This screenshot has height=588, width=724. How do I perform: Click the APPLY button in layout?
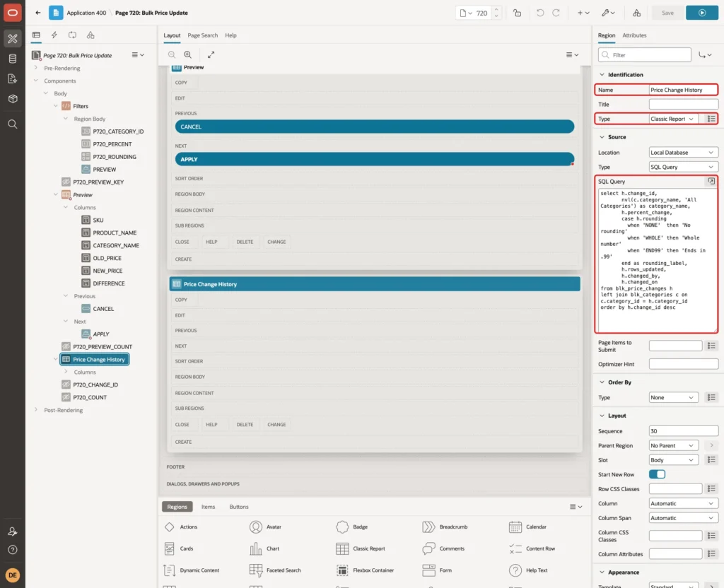[375, 159]
